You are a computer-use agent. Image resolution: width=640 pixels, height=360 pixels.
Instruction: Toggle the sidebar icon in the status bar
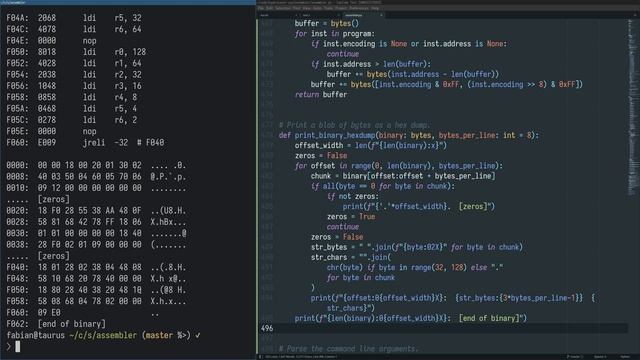260,357
